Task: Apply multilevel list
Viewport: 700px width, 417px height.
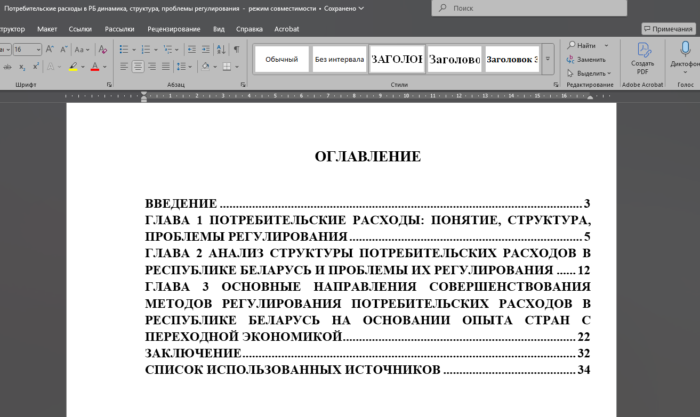Action: [x=167, y=49]
